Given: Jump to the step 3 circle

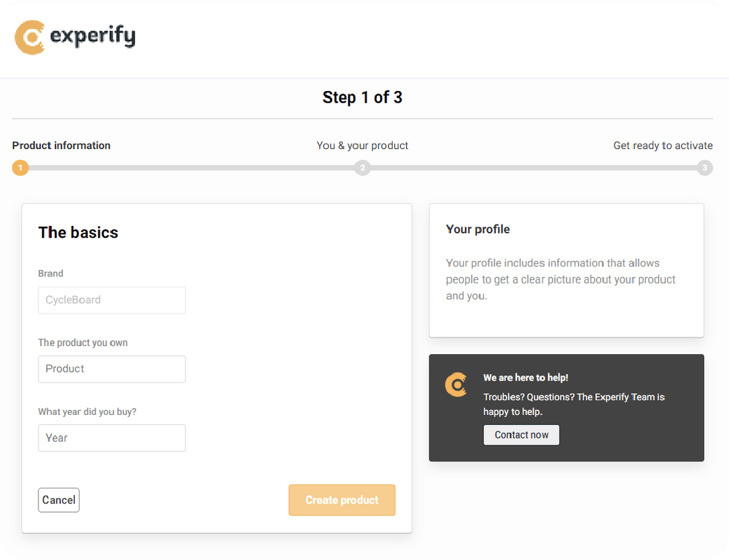Looking at the screenshot, I should 705,168.
